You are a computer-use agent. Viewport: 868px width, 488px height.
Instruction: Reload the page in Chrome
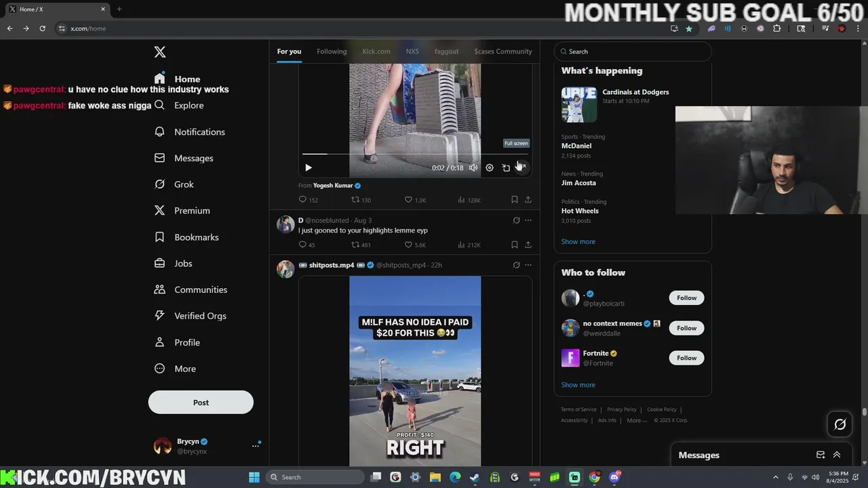(42, 28)
